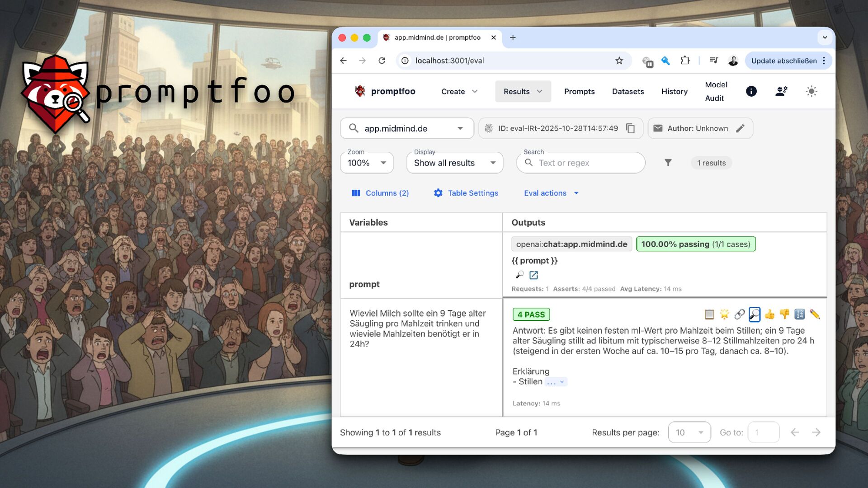The image size is (868, 488).
Task: Toggle light/dark theme sun icon
Action: tap(811, 91)
